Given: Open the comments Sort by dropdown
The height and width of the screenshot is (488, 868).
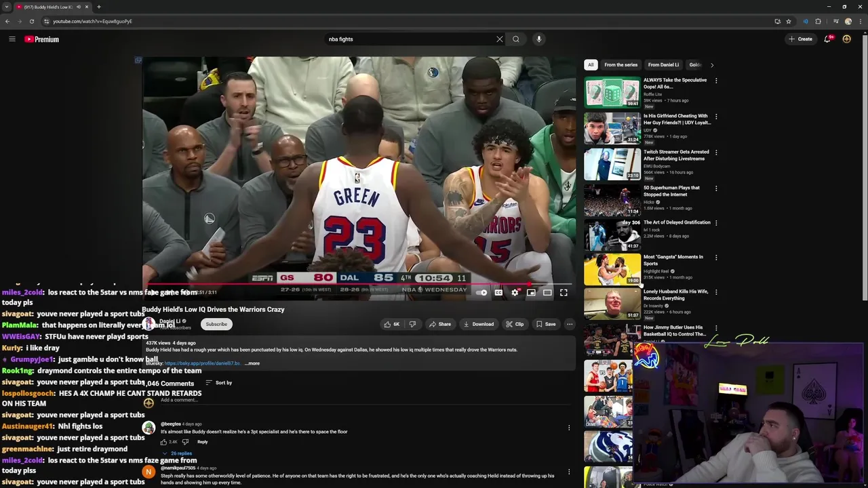Looking at the screenshot, I should [x=218, y=383].
